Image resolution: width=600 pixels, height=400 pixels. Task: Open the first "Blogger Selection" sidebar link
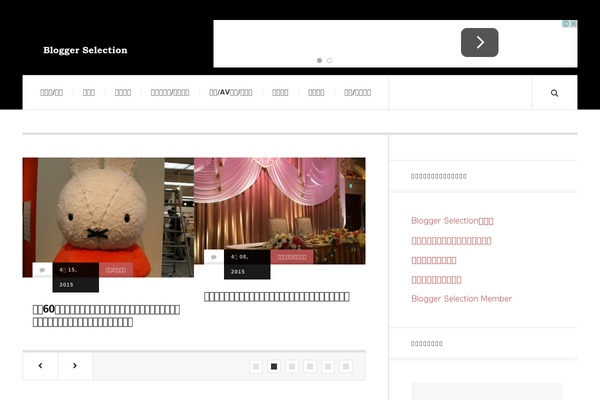pos(452,221)
